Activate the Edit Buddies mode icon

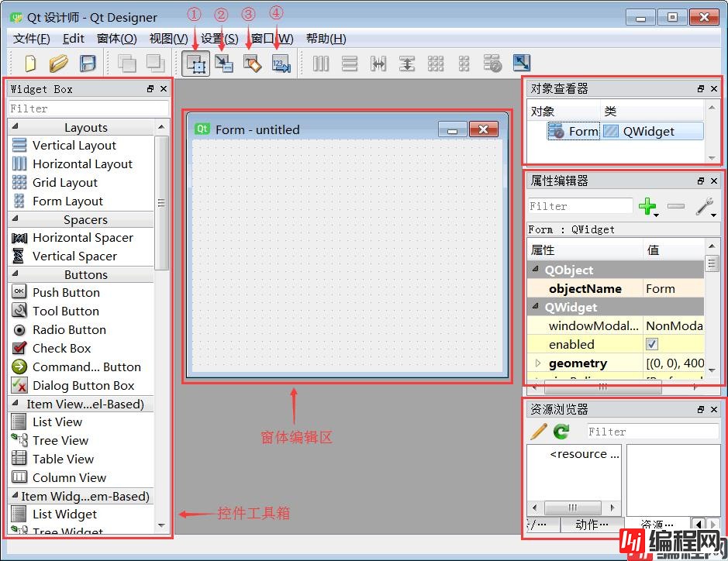(252, 64)
